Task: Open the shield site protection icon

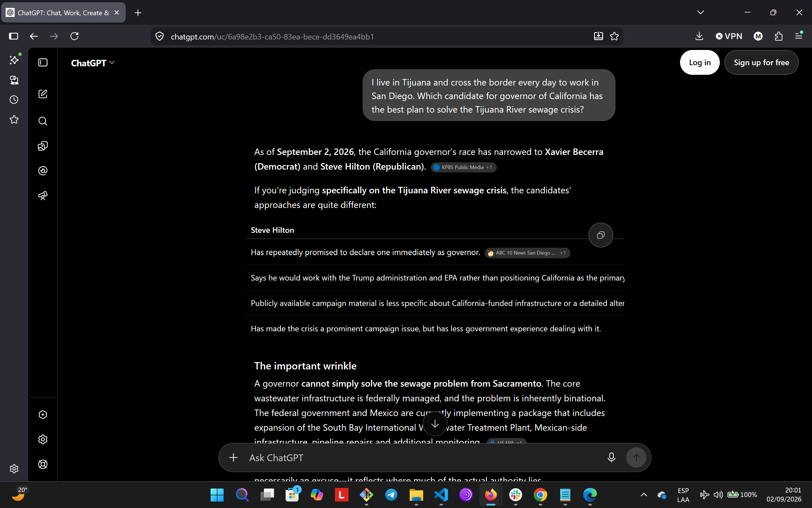Action: (160, 36)
